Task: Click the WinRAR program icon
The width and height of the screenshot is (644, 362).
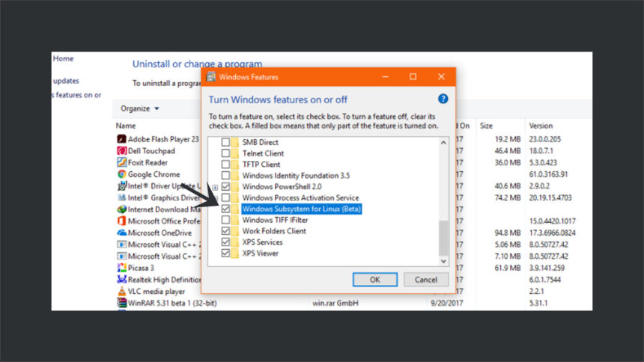Action: (x=121, y=303)
